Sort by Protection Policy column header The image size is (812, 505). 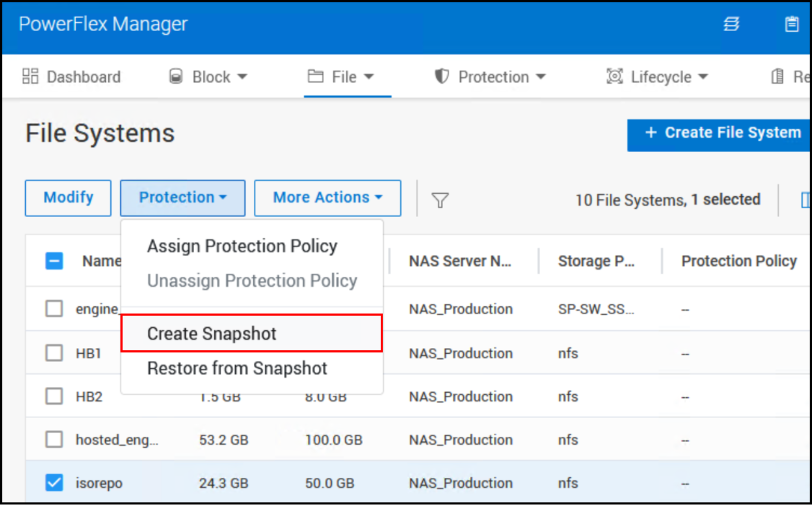pos(739,261)
